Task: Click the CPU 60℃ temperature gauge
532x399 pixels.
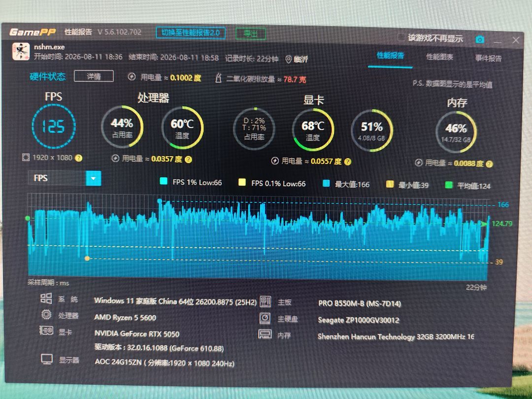Action: pyautogui.click(x=182, y=128)
